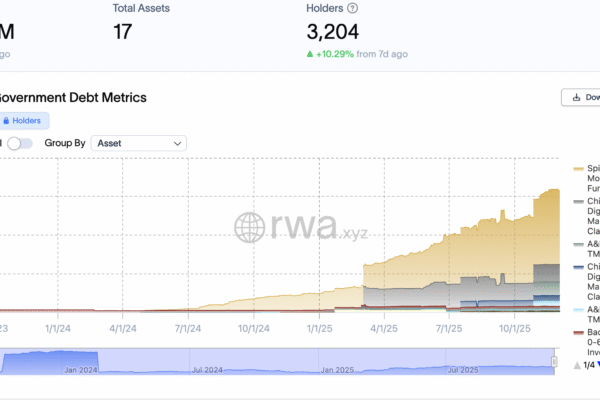Click the gold Spiko legend swatch

(579, 168)
